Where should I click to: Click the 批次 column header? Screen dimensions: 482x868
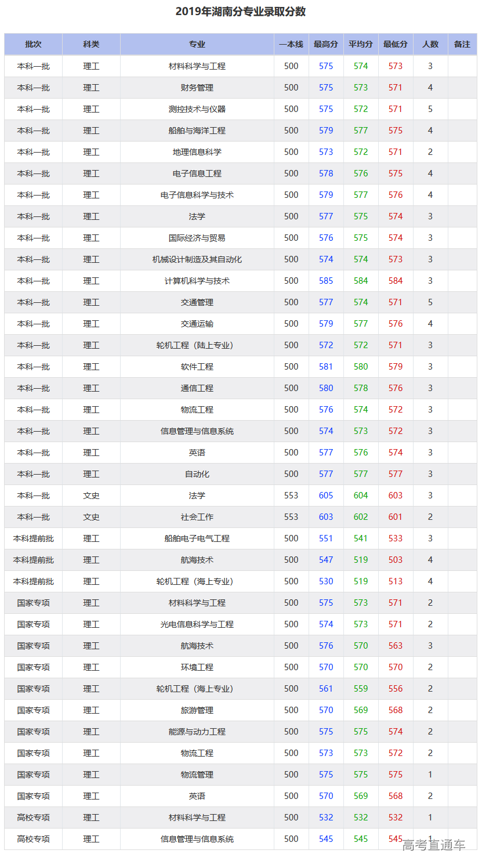pos(33,44)
